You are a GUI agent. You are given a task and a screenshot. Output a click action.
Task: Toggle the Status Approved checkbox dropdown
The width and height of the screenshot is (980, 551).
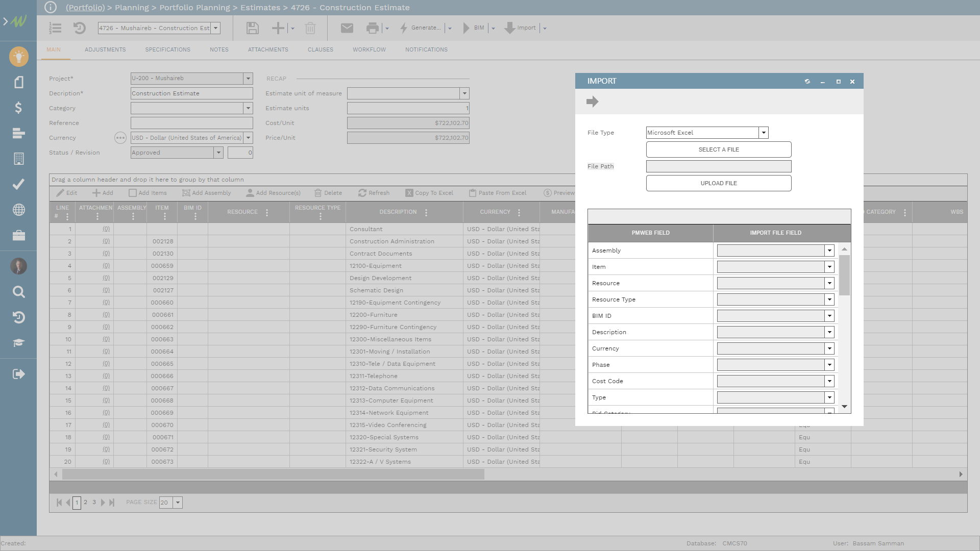pos(219,153)
